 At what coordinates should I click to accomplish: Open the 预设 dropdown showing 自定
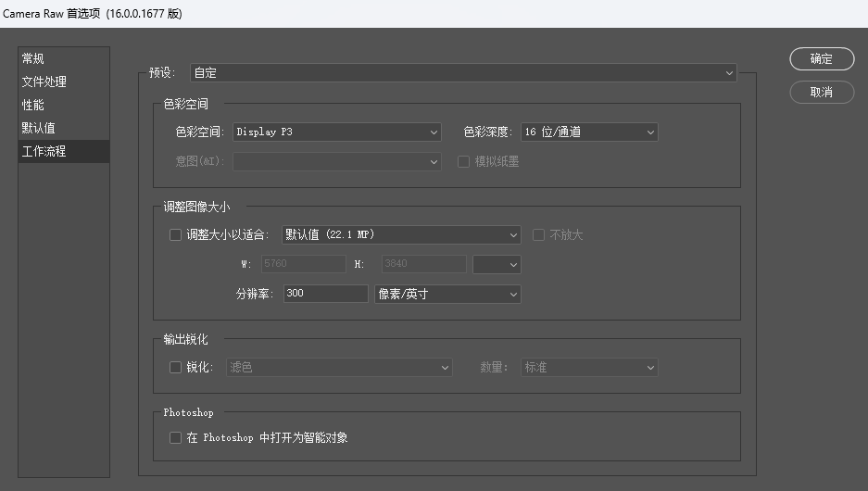463,72
